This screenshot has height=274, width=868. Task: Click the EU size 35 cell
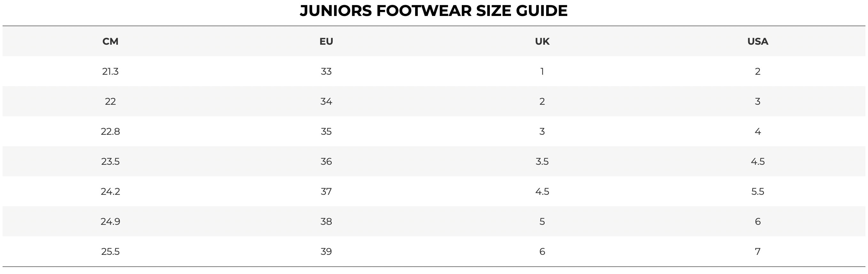[x=326, y=131]
